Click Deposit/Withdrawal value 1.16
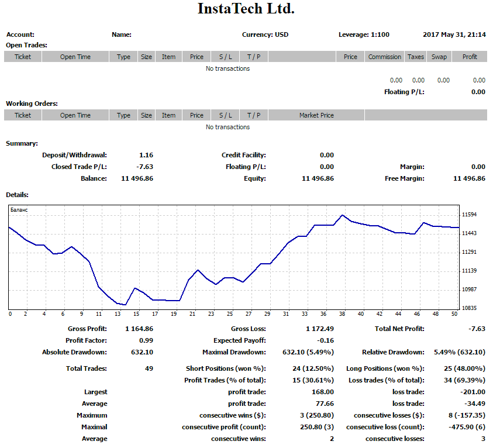 pos(146,155)
